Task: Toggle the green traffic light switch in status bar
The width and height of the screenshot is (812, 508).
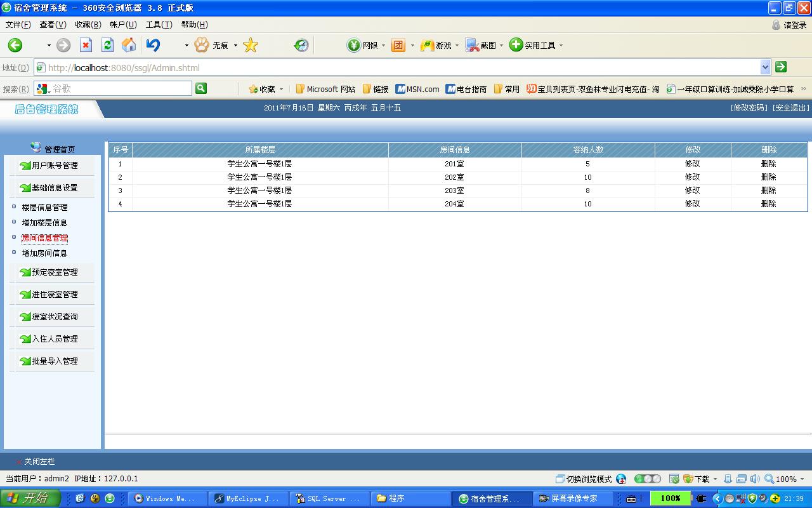Action: (647, 479)
